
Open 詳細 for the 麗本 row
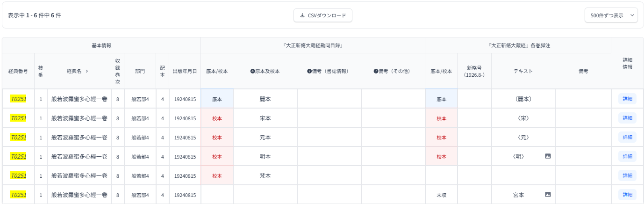[627, 99]
